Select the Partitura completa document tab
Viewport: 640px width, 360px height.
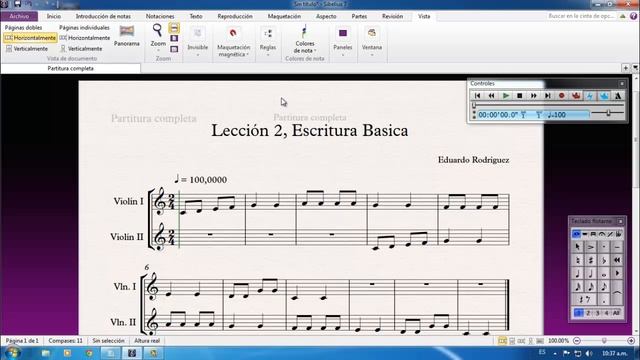[70, 68]
